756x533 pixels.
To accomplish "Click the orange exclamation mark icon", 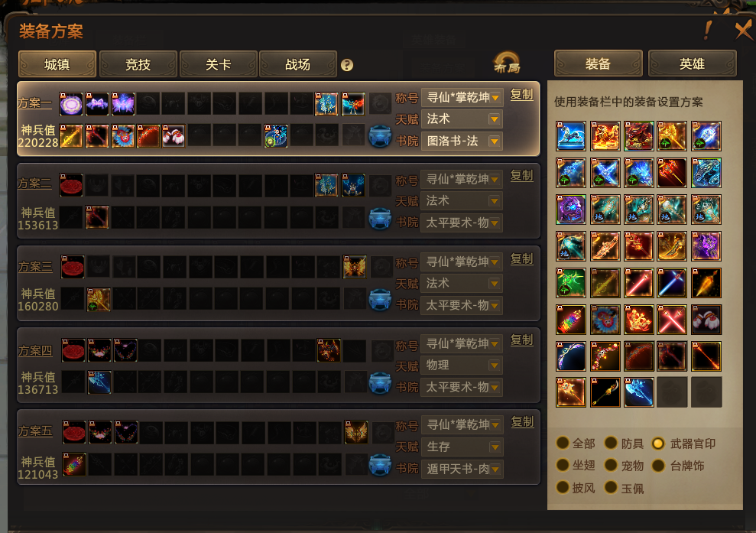I will [707, 31].
